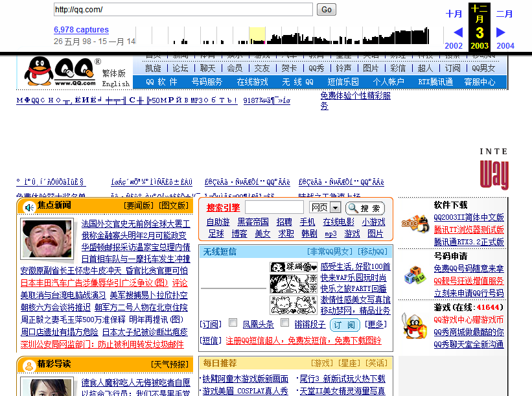The image size is (532, 396).
Task: Open the 彩信 navigation item
Action: [398, 68]
